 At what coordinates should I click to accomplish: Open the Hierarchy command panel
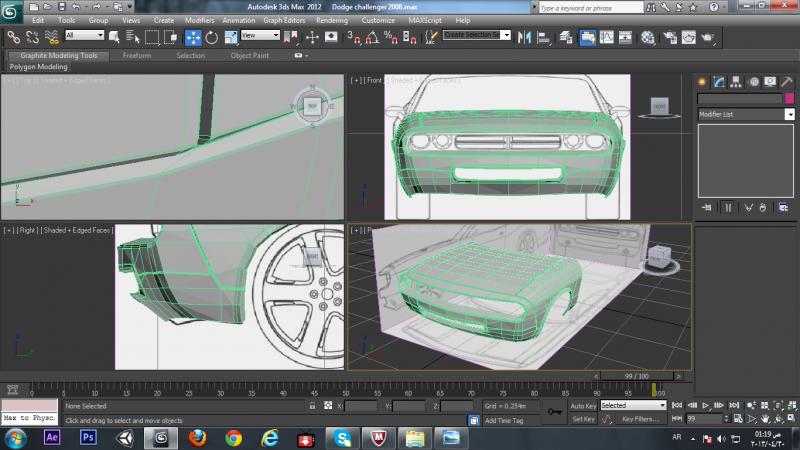click(735, 81)
